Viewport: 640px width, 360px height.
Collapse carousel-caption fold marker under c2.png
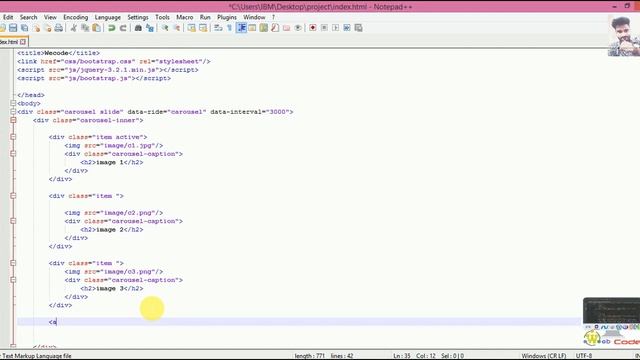pyautogui.click(x=13, y=221)
